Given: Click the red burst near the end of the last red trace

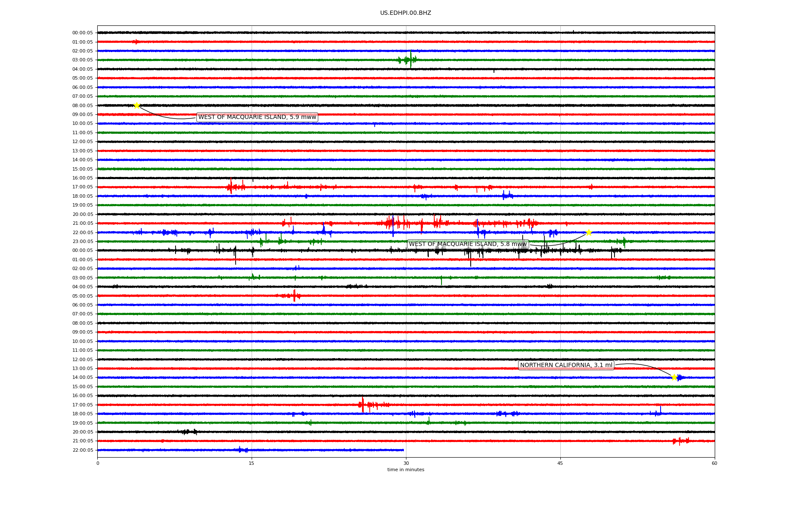Looking at the screenshot, I should point(680,441).
